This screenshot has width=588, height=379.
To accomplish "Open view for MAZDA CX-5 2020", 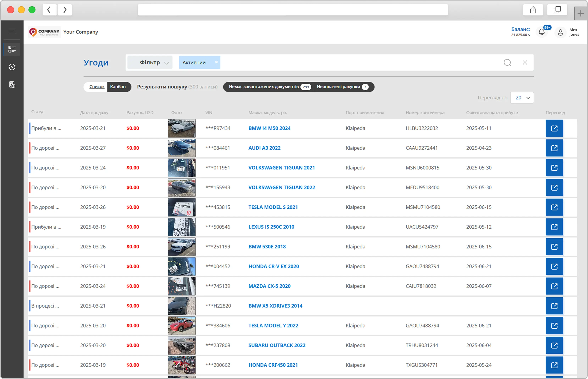I will point(554,286).
